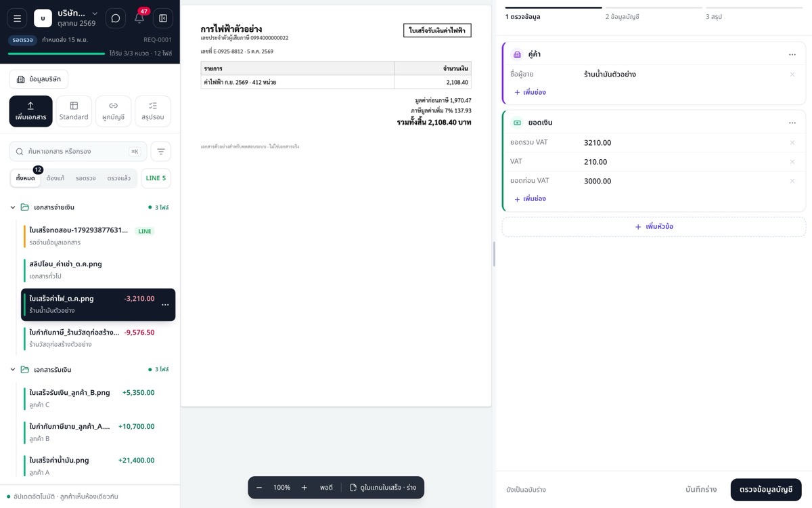Viewport: 812px width, 508px height.
Task: Open the สรุปรอบ summary button
Action: pos(153,111)
